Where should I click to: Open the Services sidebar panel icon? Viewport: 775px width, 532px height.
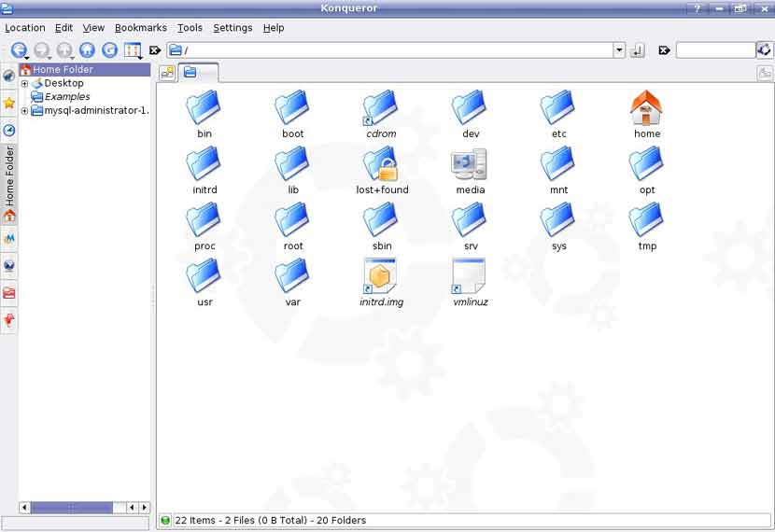pos(9,320)
